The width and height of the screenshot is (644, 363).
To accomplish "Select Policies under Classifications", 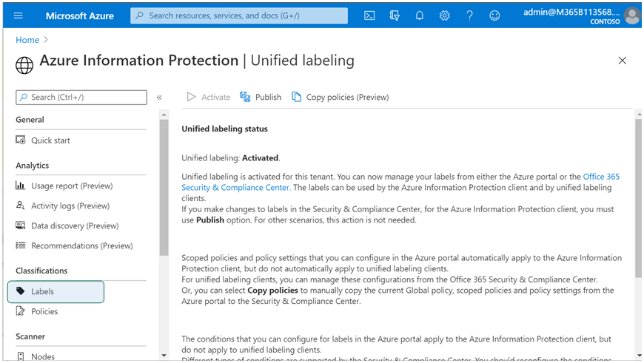I will [44, 311].
